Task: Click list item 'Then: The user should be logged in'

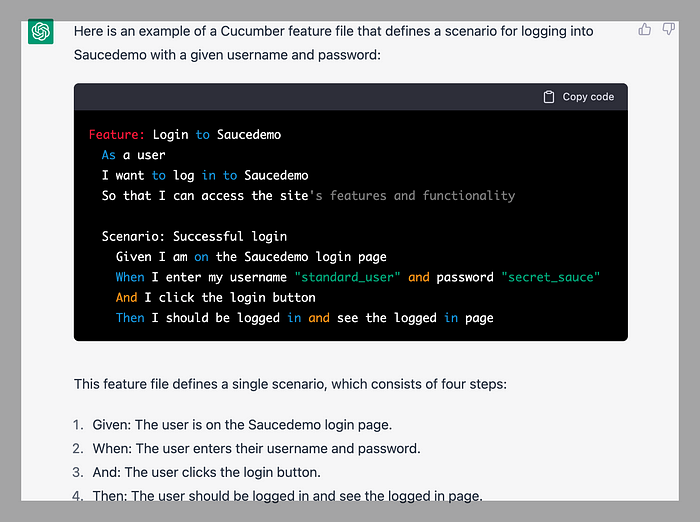Action: [287, 496]
